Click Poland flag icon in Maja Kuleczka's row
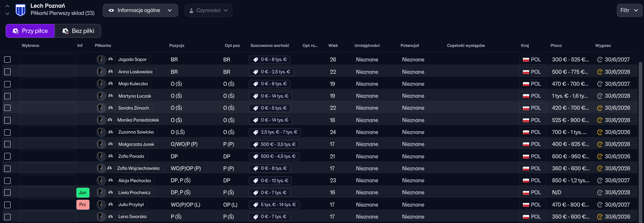The image size is (644, 223). point(526,84)
